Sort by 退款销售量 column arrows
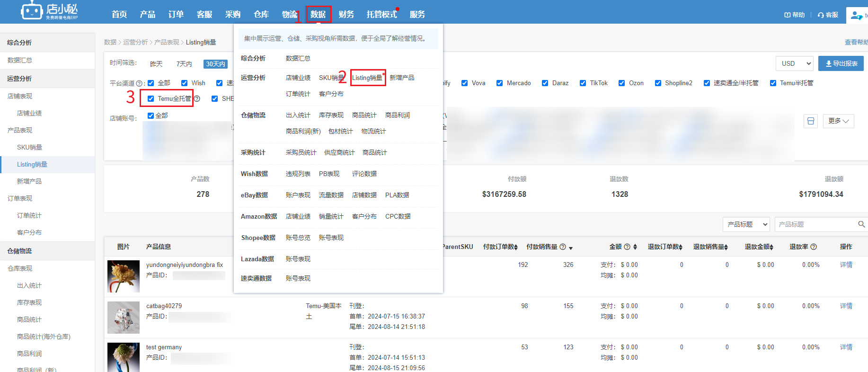The image size is (868, 372). (x=726, y=247)
